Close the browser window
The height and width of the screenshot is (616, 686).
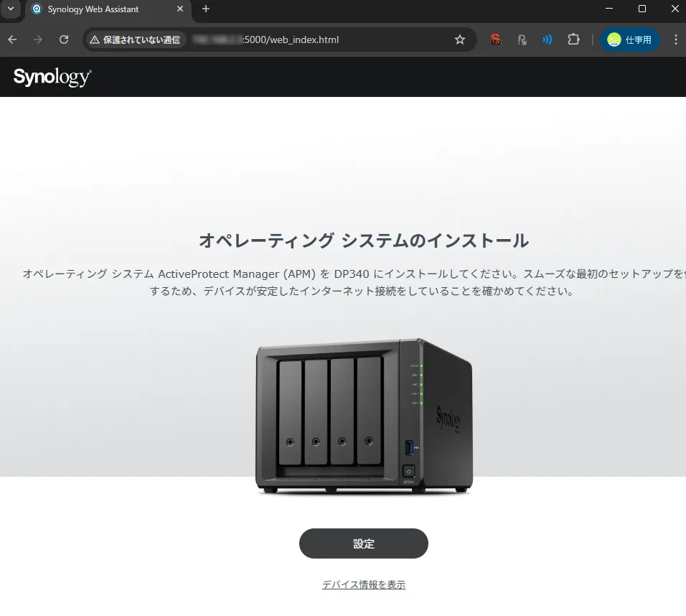click(675, 9)
